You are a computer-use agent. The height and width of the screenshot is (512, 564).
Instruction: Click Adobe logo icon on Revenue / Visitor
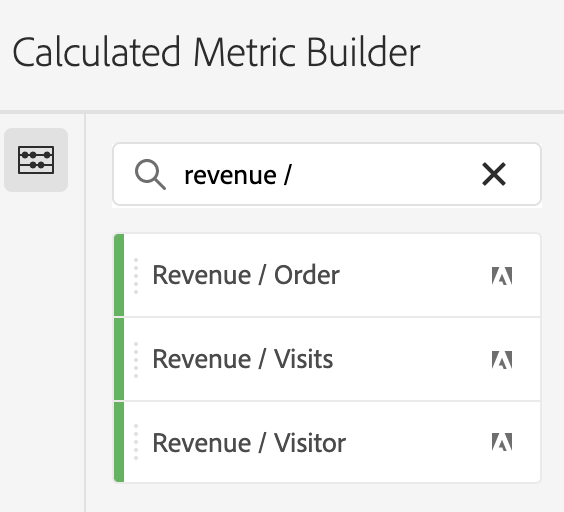[x=502, y=442]
